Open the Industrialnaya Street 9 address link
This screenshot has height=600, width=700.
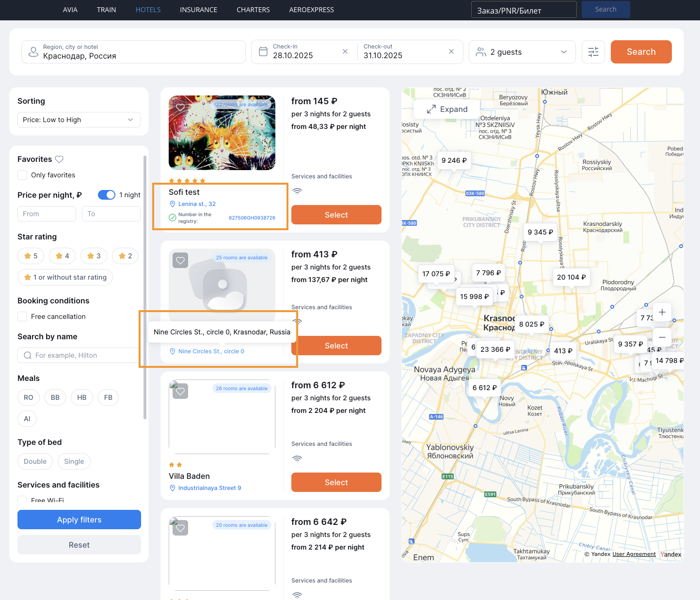[x=209, y=488]
